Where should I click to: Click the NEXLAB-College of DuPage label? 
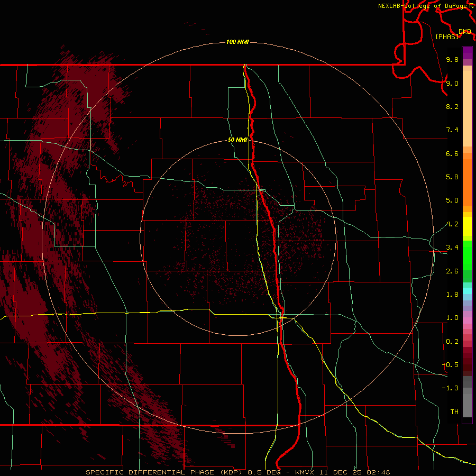click(423, 6)
